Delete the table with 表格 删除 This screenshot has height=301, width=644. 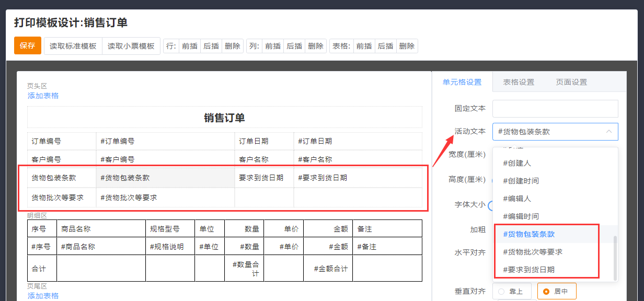[x=407, y=46]
